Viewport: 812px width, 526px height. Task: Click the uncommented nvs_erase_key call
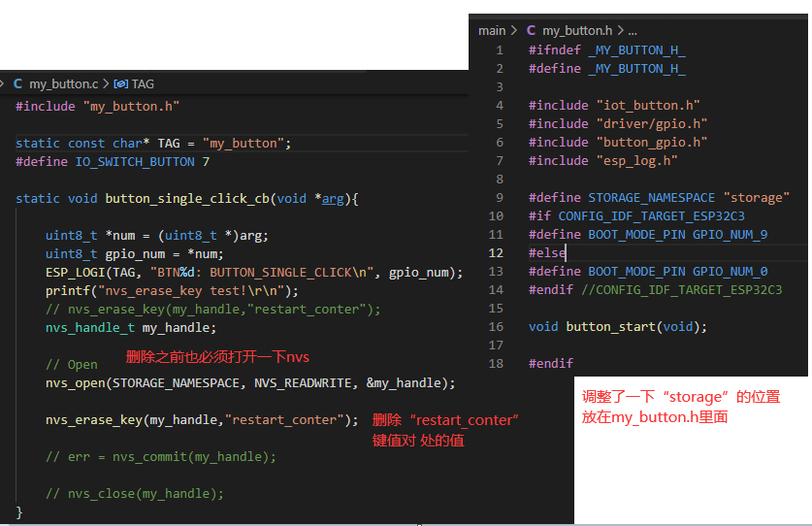pos(202,420)
